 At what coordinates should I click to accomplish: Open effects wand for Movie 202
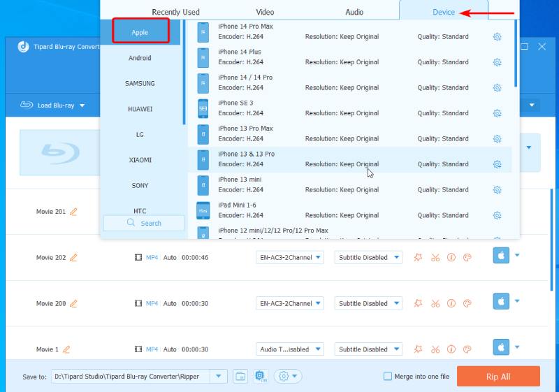pyautogui.click(x=418, y=257)
